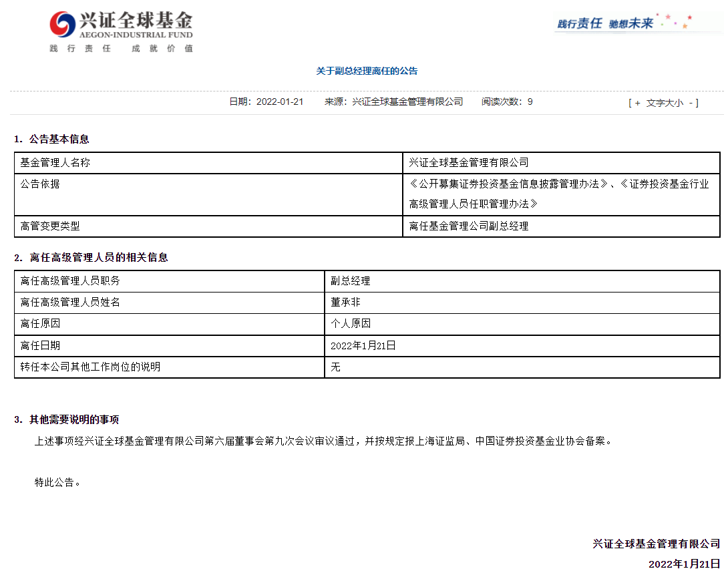Select first-table value 兴证全球基金管理有限公司
This screenshot has width=728, height=579.
561,163
